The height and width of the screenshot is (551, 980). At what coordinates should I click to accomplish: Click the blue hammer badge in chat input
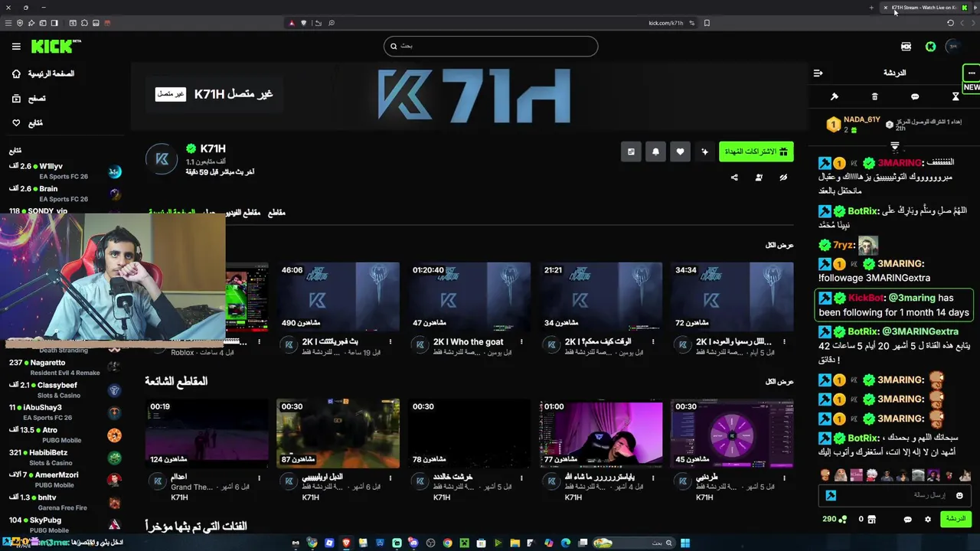tap(831, 496)
